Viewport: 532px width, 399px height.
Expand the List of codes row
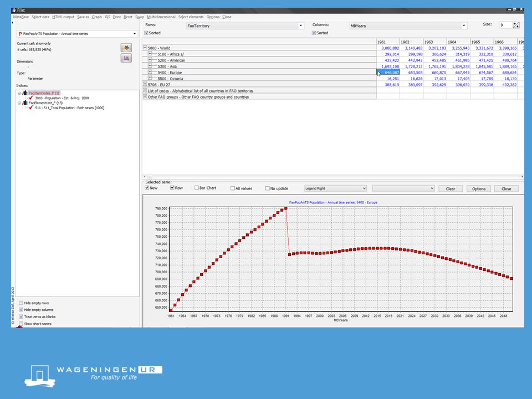pos(145,90)
